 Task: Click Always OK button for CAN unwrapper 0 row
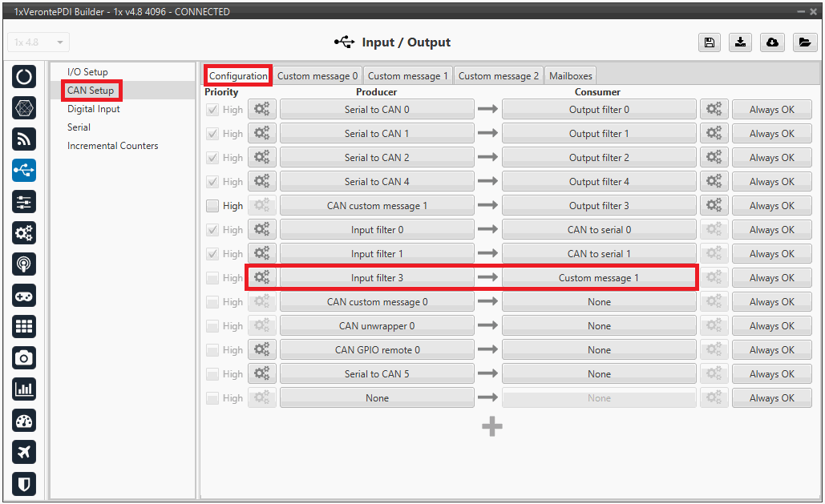pos(771,326)
